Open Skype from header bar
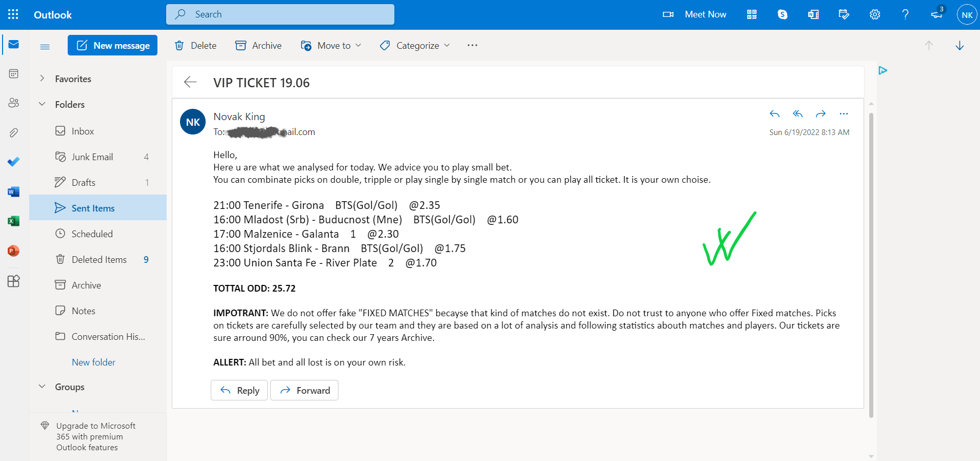The height and width of the screenshot is (461, 980). coord(783,14)
